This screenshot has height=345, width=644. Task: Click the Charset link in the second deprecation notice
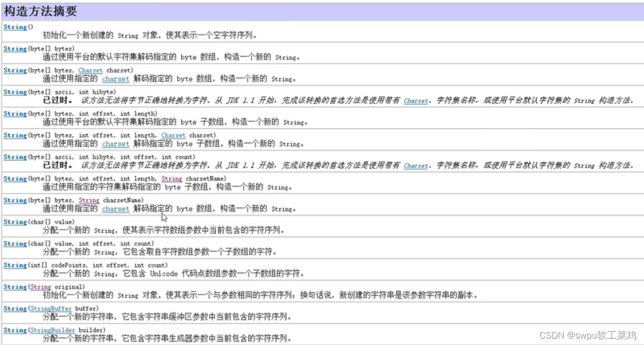(415, 166)
